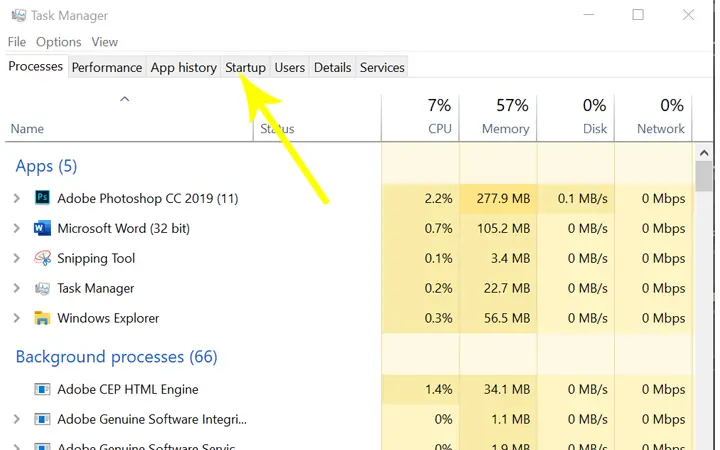
Task: Select the Background processes (66) heading
Action: click(117, 357)
